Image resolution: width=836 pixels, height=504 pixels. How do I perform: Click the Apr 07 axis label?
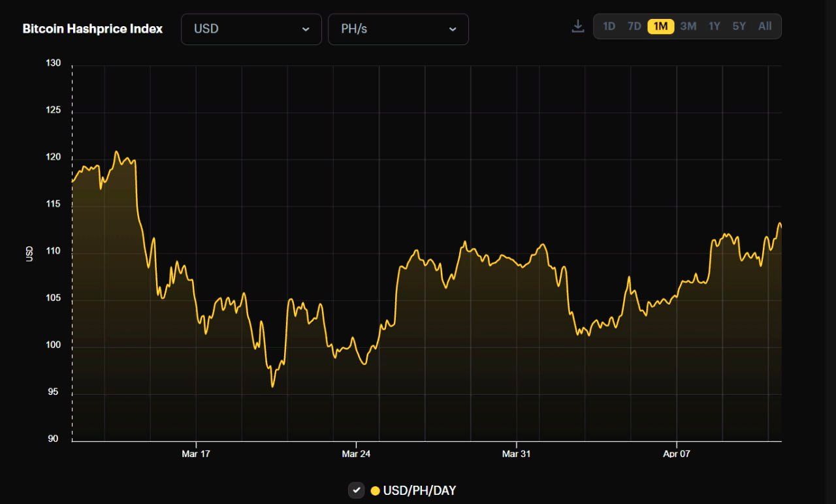(x=676, y=454)
